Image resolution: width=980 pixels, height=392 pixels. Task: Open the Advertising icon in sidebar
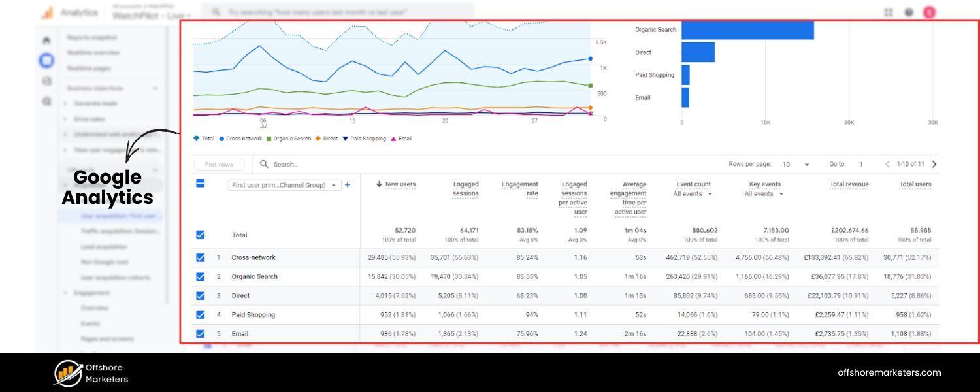46,101
